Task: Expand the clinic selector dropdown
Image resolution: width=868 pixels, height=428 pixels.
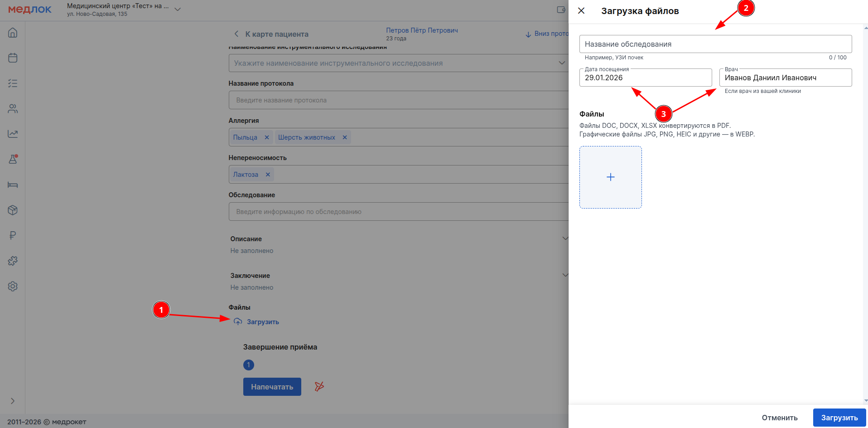Action: click(x=178, y=10)
